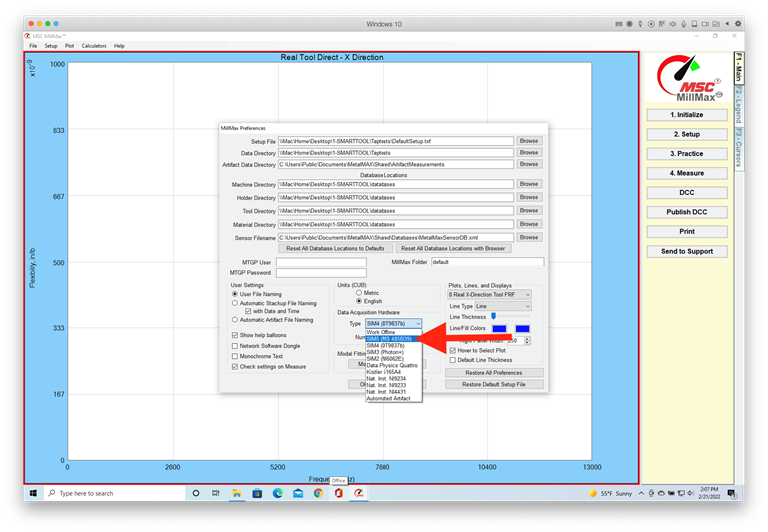Select Automatic Stackup File Naming option
768x532 pixels.
coord(235,303)
